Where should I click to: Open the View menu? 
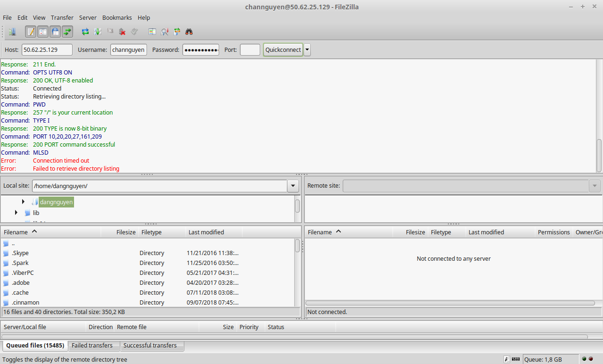[x=39, y=17]
